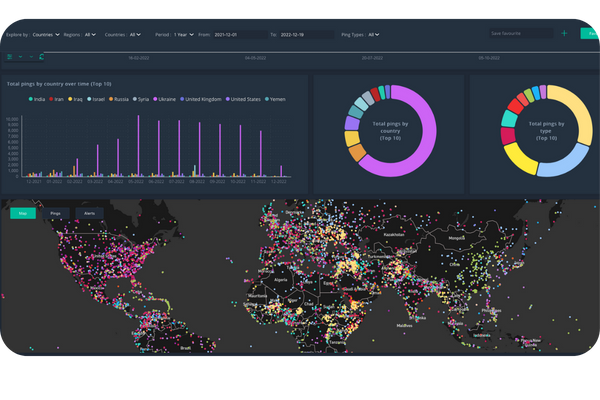Click the Mongolia label on the map
The height and width of the screenshot is (400, 600).
point(457,238)
